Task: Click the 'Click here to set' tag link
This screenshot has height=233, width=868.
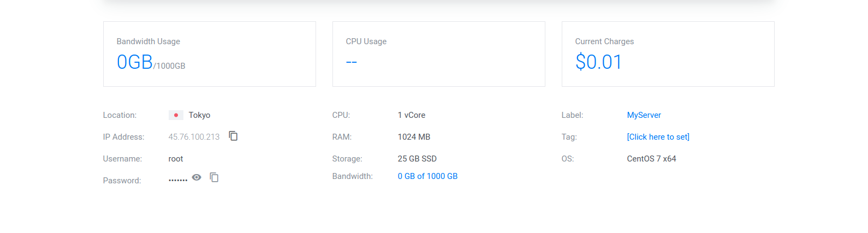Action: tap(658, 137)
